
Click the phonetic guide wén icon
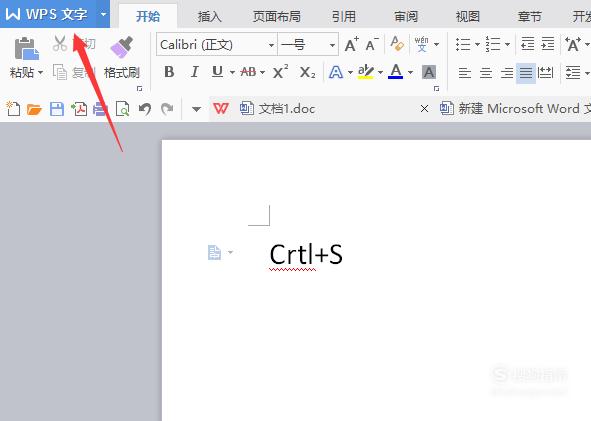[421, 44]
